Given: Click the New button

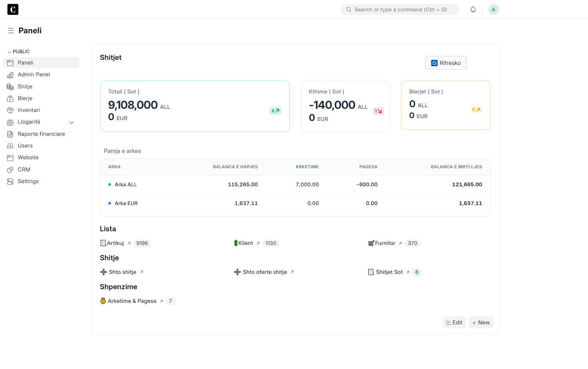Looking at the screenshot, I should [481, 322].
